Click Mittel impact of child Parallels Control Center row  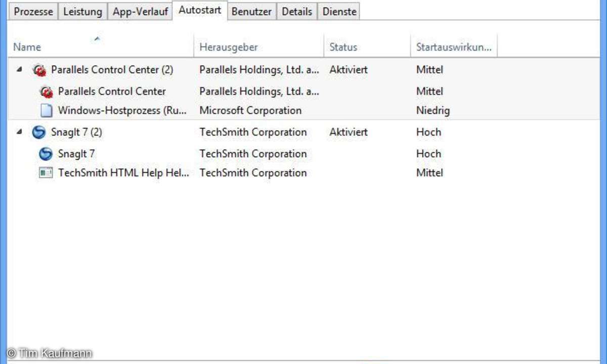[429, 92]
